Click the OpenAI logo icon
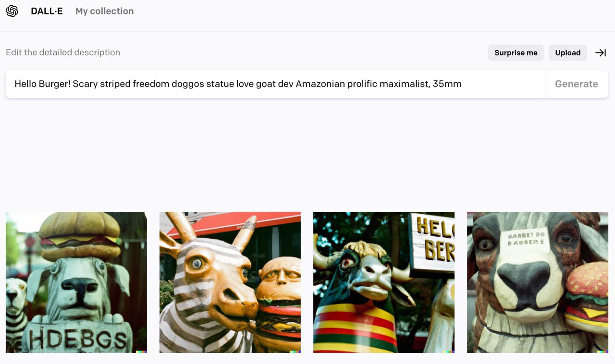 12,11
